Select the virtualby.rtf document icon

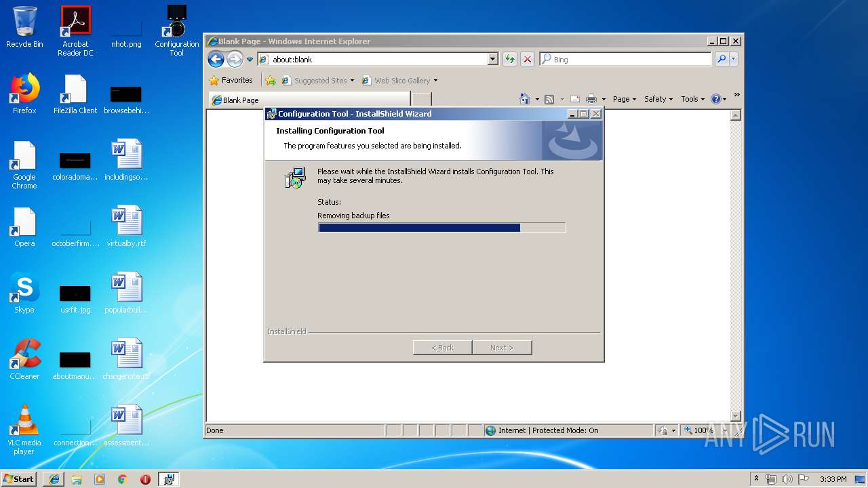(x=126, y=226)
